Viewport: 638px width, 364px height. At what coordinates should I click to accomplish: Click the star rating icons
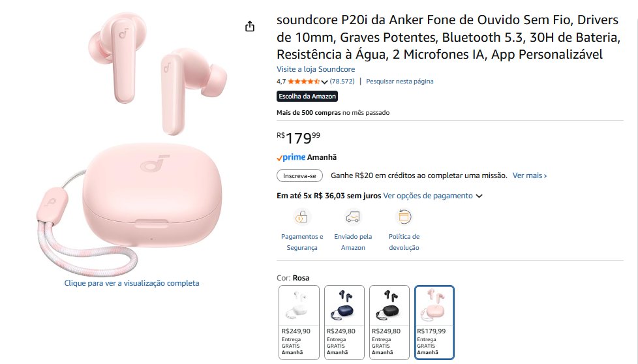[303, 82]
